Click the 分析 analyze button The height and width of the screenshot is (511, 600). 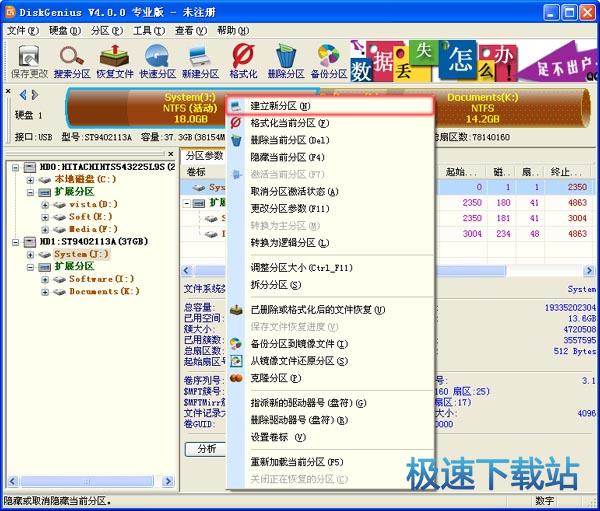pos(206,449)
